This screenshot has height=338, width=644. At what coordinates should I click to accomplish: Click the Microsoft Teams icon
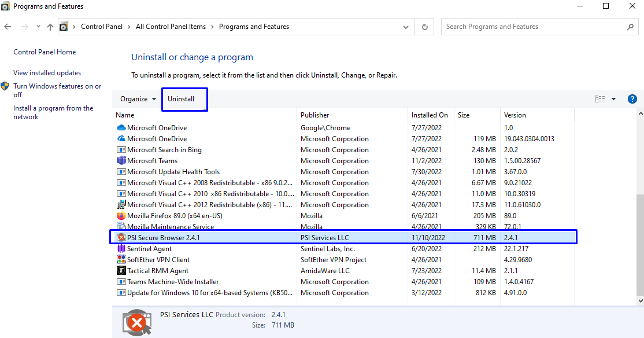click(x=121, y=160)
